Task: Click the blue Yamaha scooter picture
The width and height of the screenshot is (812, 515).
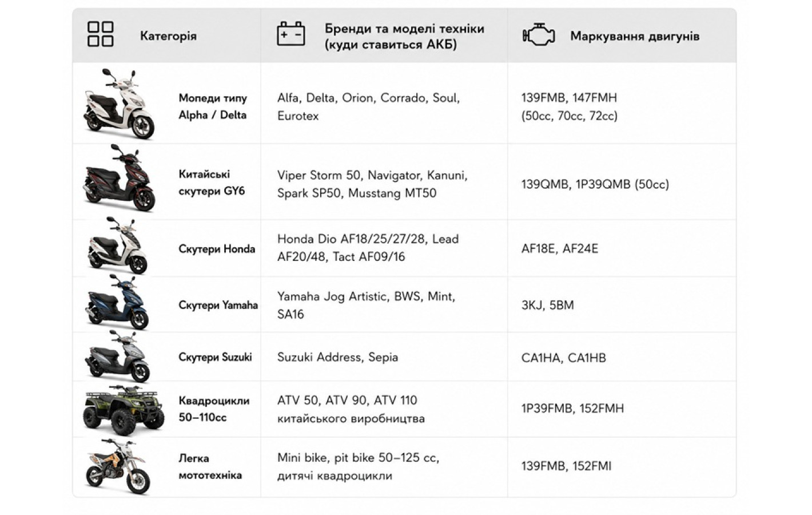Action: (117, 302)
